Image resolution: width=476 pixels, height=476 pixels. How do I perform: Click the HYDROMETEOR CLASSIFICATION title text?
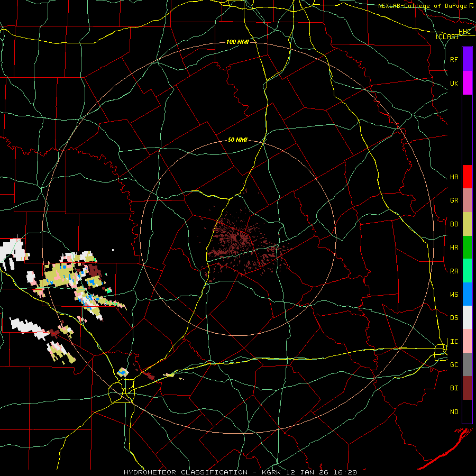coord(186,472)
